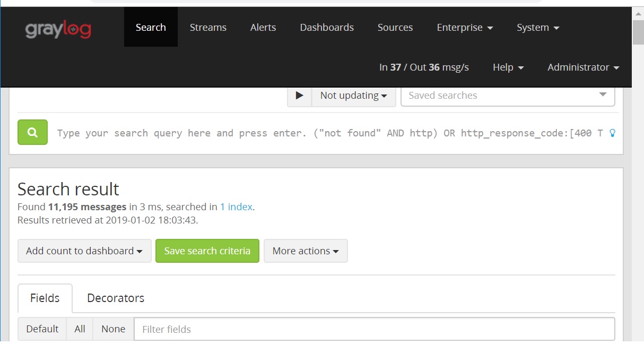Click the page vertical scrollbar thumb

(x=639, y=32)
